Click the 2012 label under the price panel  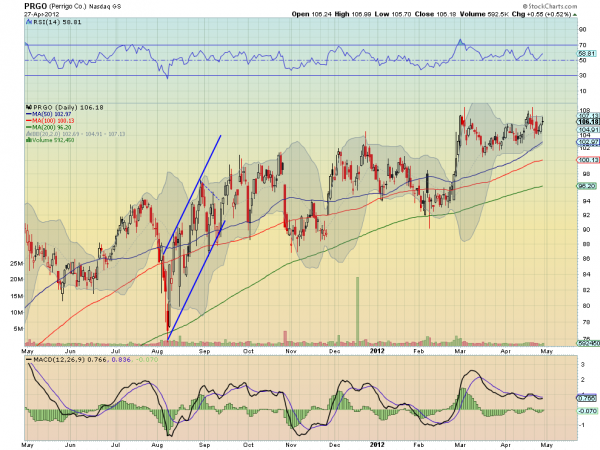click(x=377, y=351)
